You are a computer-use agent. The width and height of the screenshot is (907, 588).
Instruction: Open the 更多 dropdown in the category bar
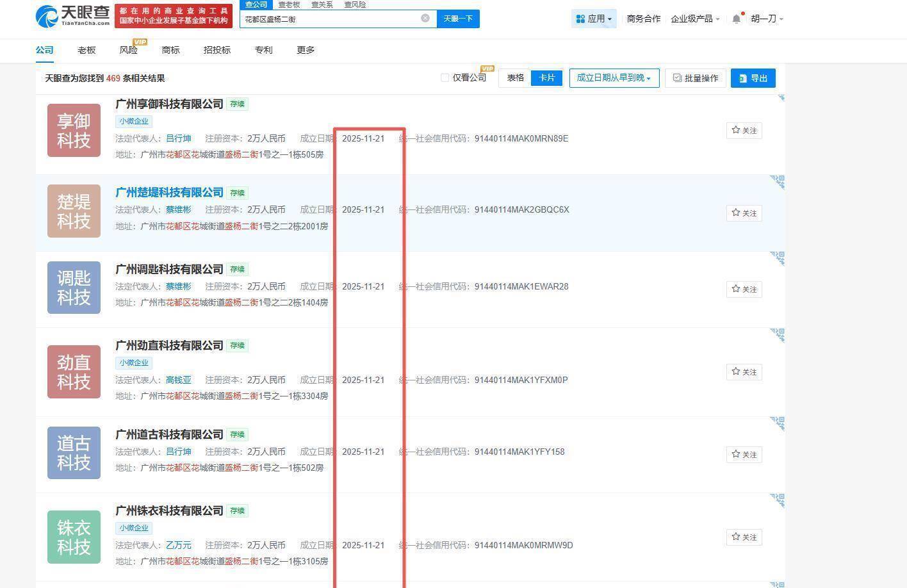[306, 49]
